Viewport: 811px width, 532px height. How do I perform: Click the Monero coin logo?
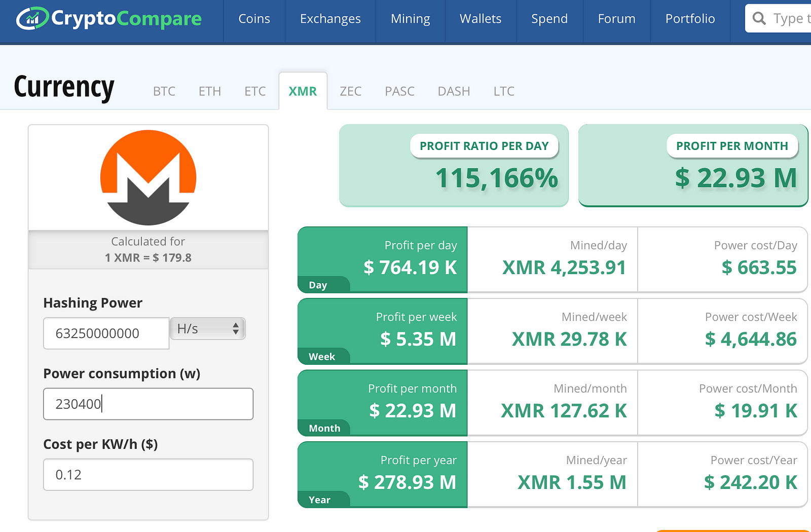148,177
